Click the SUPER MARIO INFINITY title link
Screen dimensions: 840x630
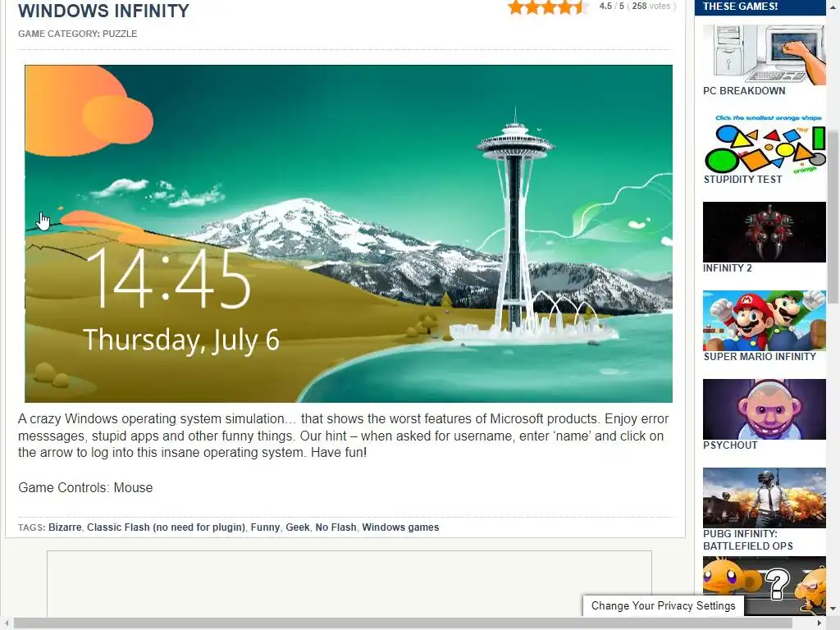[x=760, y=357]
